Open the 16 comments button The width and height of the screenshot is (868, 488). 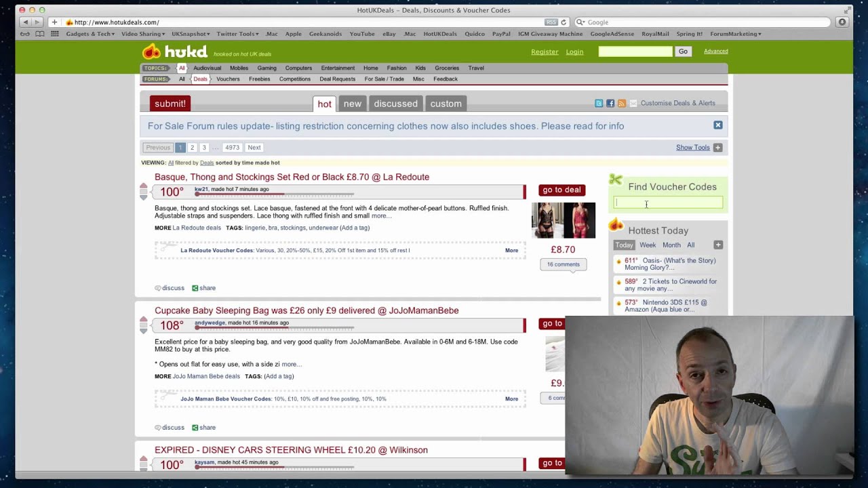(x=564, y=264)
